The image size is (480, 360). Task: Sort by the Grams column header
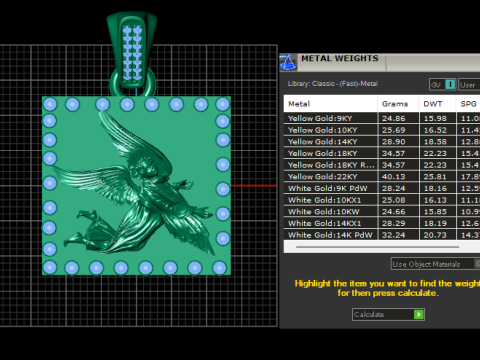coord(398,104)
